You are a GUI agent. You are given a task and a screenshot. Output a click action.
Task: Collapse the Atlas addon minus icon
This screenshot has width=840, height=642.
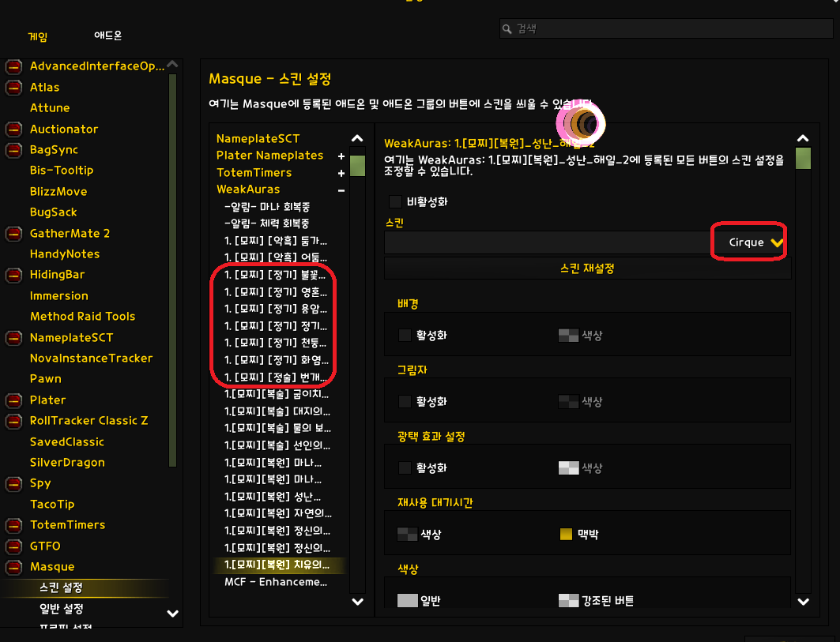[x=13, y=88]
